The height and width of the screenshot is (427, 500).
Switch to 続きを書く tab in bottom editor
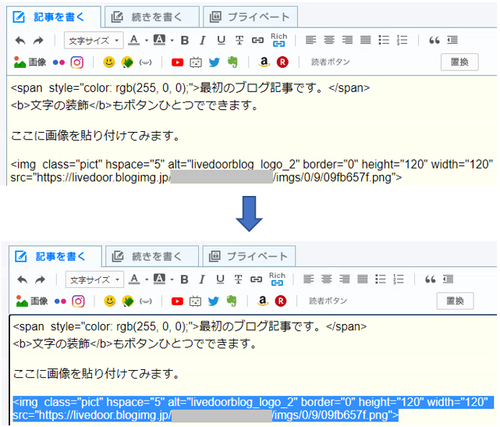point(152,256)
